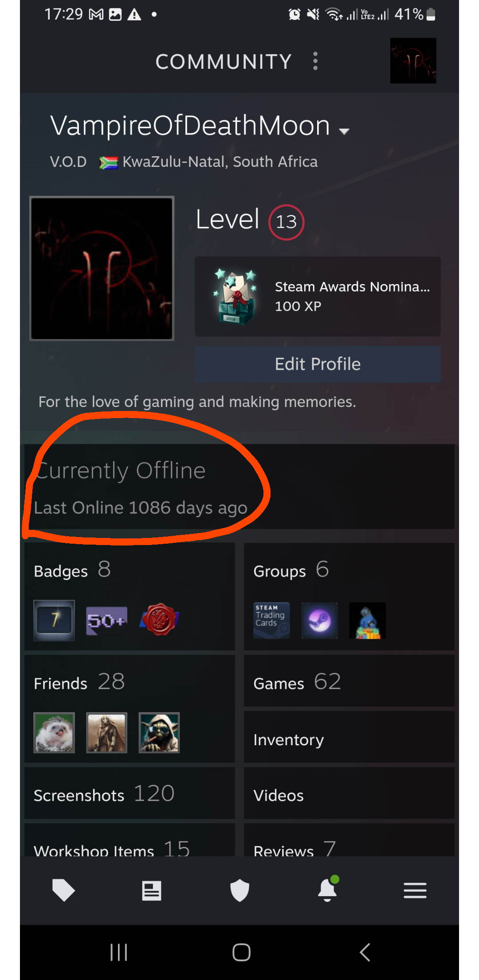Open the Screenshots 120 section
The height and width of the screenshot is (980, 479).
pyautogui.click(x=130, y=793)
